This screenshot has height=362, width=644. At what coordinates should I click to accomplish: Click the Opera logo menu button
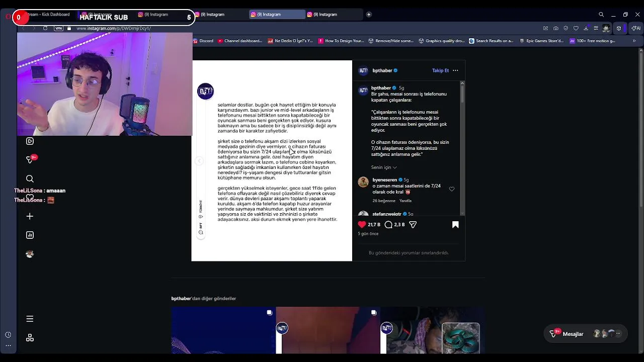[x=8, y=17]
